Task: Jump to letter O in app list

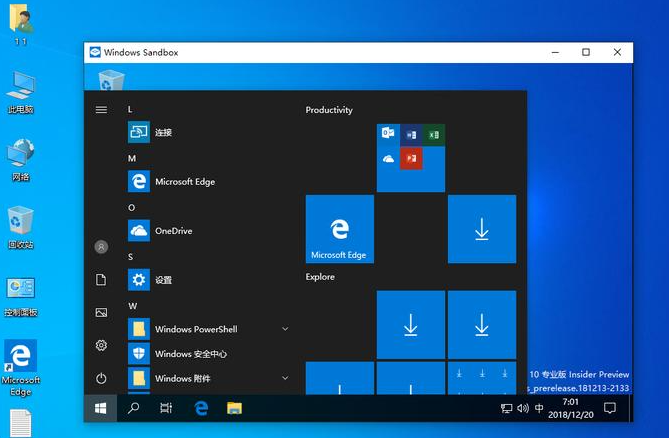Action: pos(131,208)
